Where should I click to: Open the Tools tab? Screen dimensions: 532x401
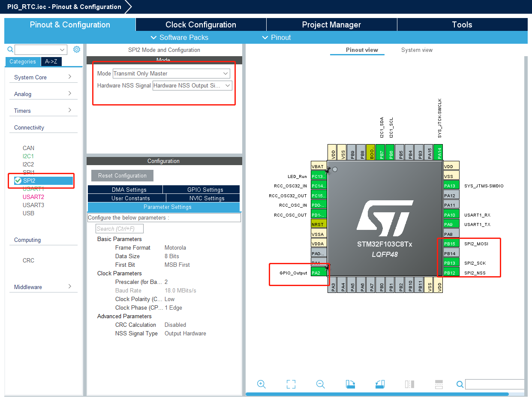click(462, 24)
